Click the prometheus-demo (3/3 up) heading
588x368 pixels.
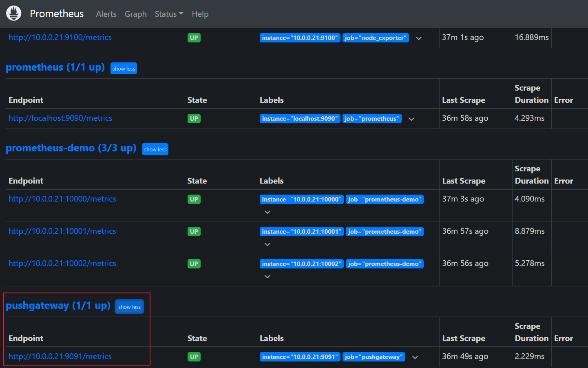pos(71,148)
